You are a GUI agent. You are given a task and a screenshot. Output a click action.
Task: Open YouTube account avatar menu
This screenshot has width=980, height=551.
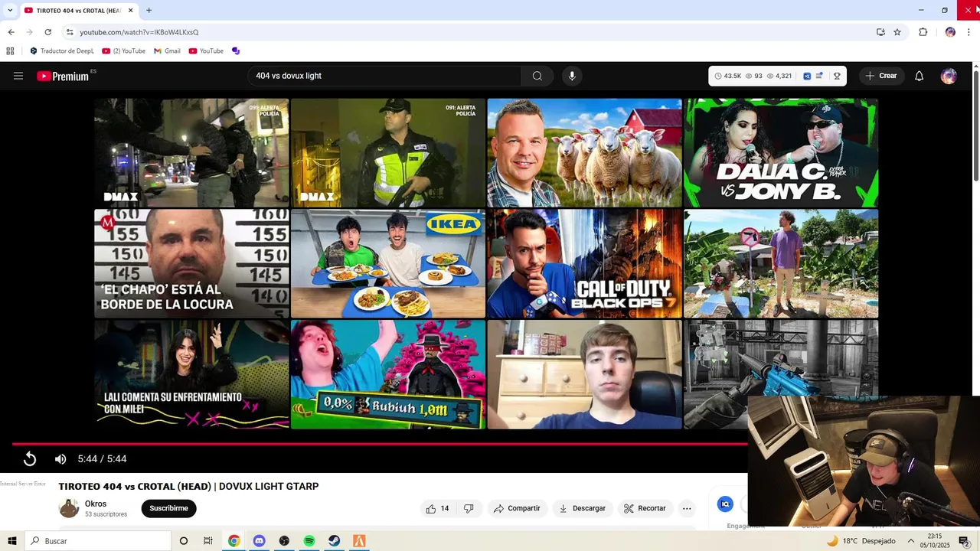949,76
